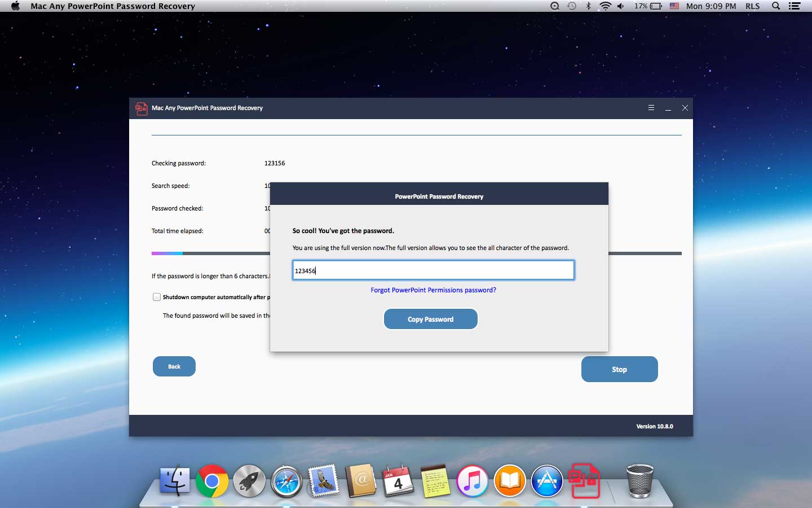Screen dimensions: 812x508
Task: Open Forgot PowerPoint Permissions password link
Action: tap(433, 290)
